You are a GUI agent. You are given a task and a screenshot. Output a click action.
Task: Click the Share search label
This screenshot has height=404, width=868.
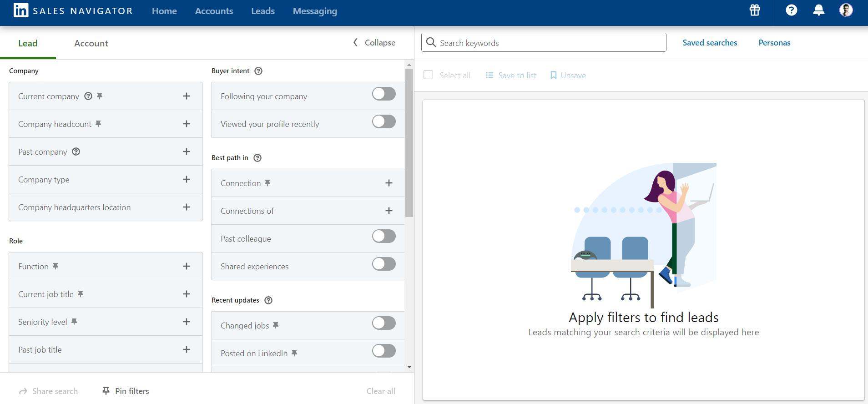(55, 391)
